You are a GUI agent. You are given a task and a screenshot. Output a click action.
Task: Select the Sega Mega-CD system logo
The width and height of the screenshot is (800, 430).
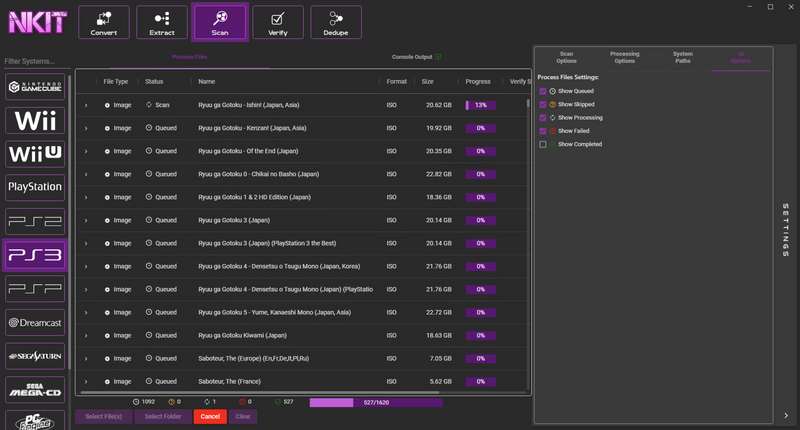(35, 390)
